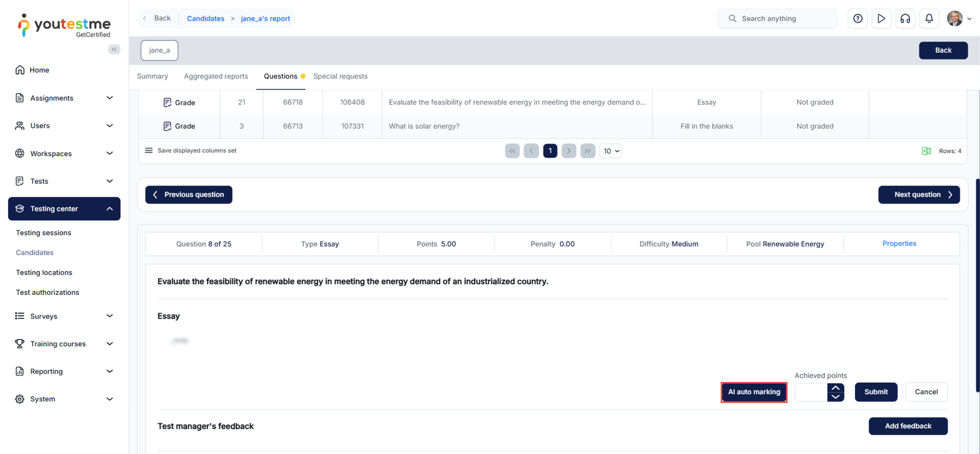Click the Achieved points input field
980x454 pixels.
tap(811, 392)
